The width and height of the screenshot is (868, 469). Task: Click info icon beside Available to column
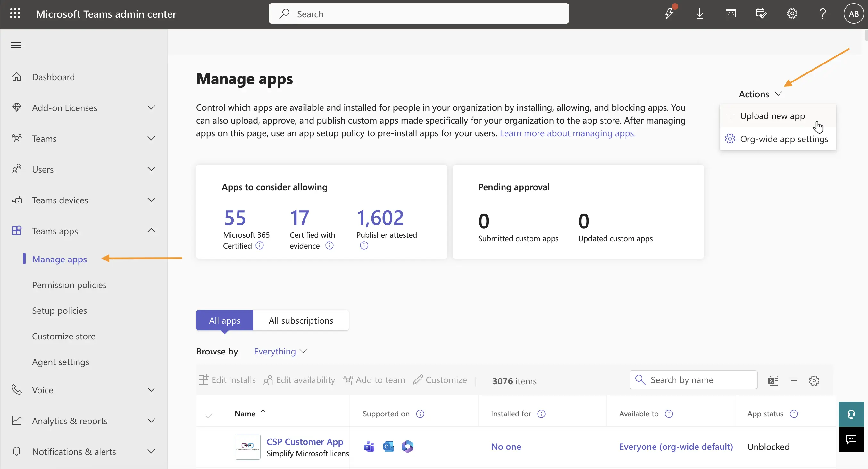point(669,414)
